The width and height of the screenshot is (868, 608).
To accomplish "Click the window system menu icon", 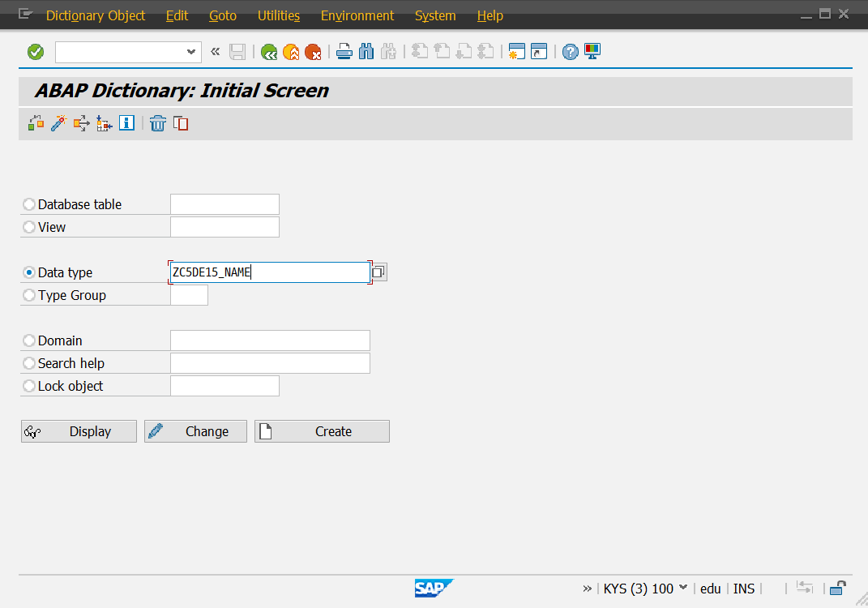I will (x=25, y=14).
